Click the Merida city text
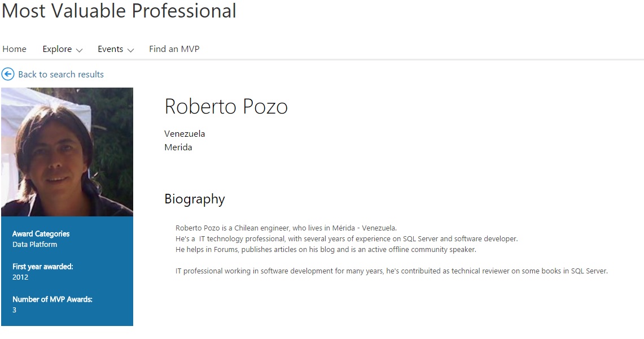Image resolution: width=644 pixels, height=339 pixels. [x=178, y=147]
